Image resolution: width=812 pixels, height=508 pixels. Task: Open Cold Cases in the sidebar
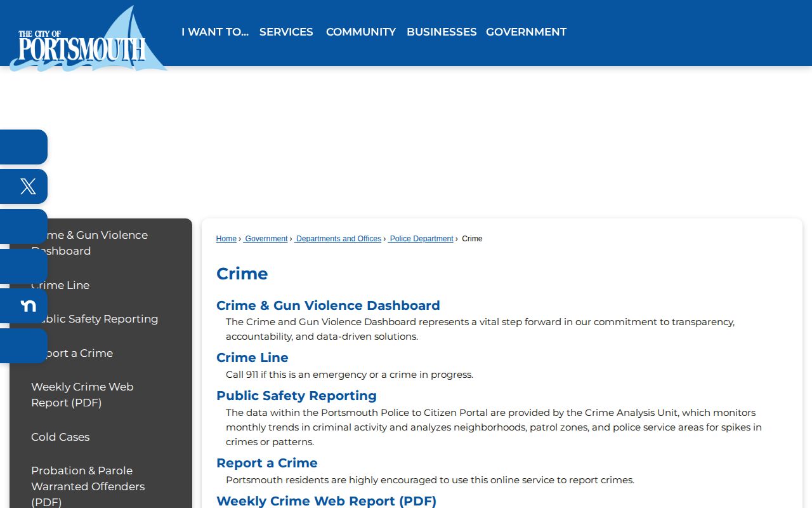(60, 437)
